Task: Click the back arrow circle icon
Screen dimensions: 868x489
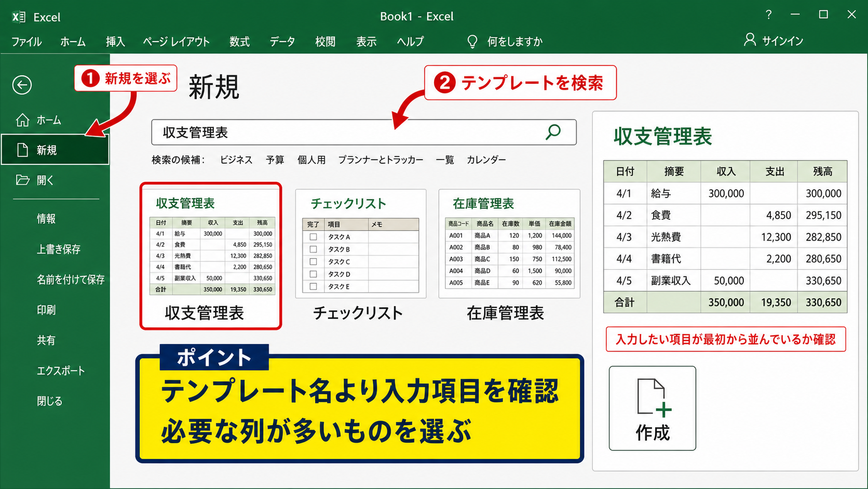Action: (x=22, y=85)
